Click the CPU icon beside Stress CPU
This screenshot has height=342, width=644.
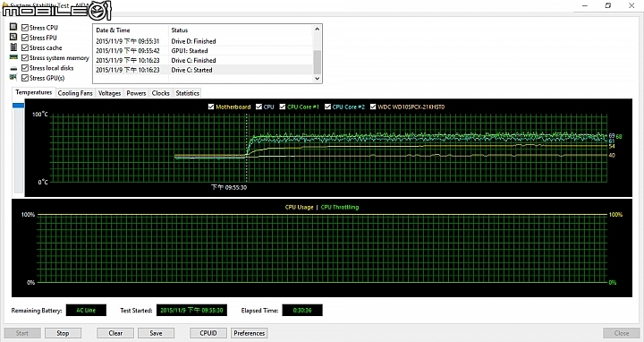pos(13,27)
